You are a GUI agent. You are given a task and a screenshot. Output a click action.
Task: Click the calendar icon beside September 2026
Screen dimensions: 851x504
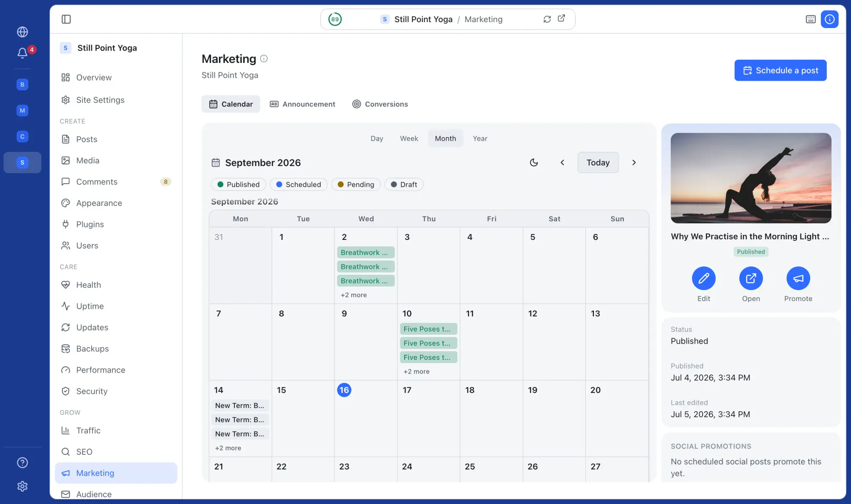216,162
